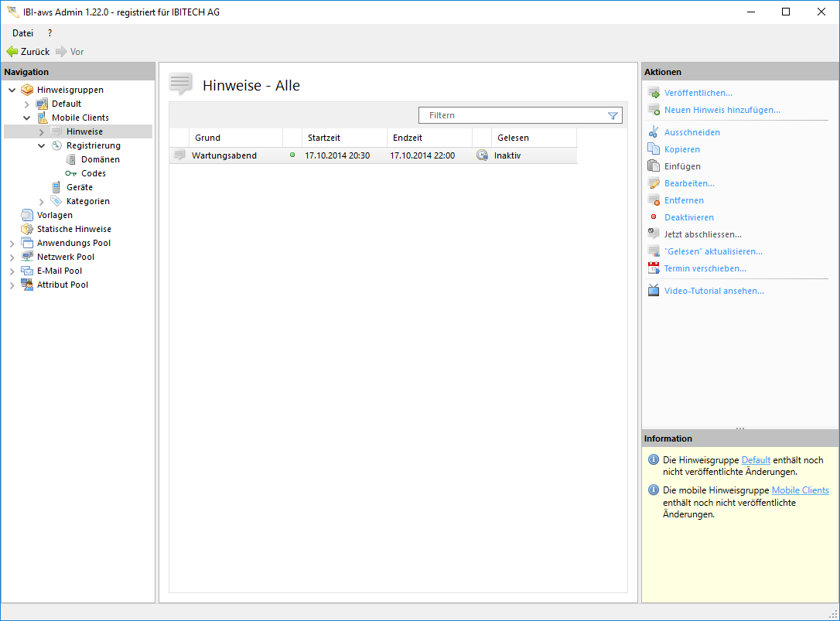Expand the Anwendungs Pool node

coord(12,243)
